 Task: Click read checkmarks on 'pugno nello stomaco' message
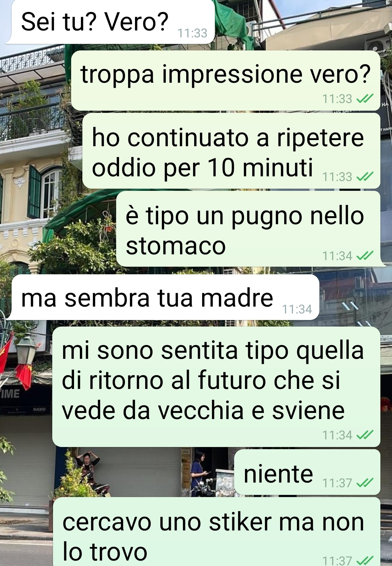point(365,256)
